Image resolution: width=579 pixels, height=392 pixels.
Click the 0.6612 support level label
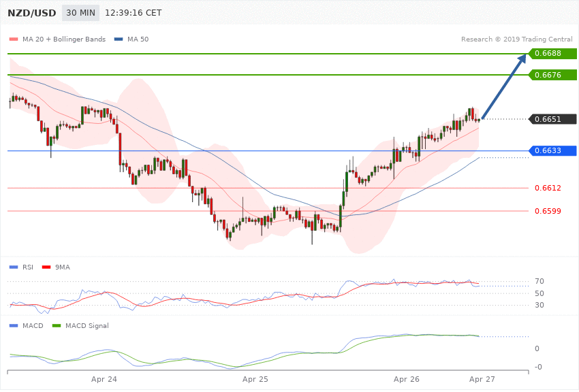tap(548, 188)
